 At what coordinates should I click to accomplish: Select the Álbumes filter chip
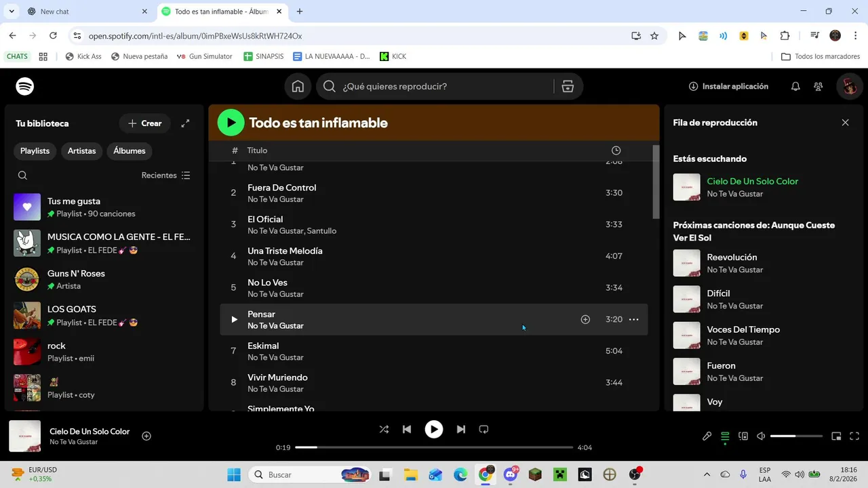pyautogui.click(x=129, y=150)
